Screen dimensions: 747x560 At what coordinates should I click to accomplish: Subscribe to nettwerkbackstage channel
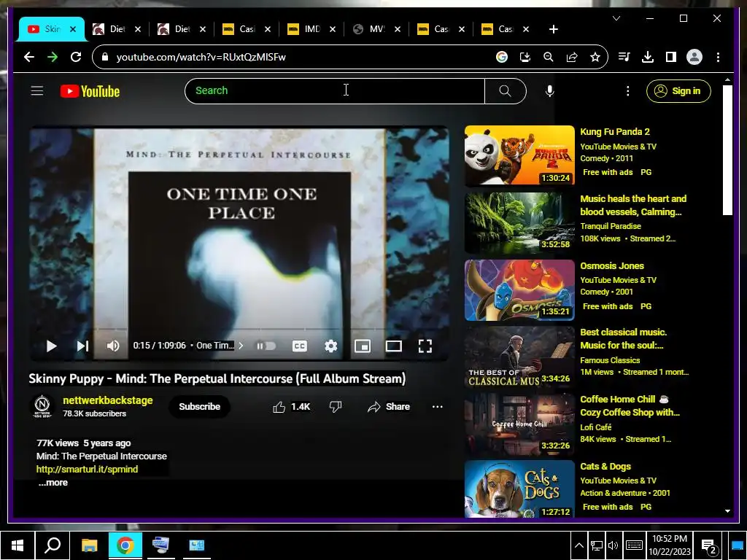pyautogui.click(x=200, y=407)
